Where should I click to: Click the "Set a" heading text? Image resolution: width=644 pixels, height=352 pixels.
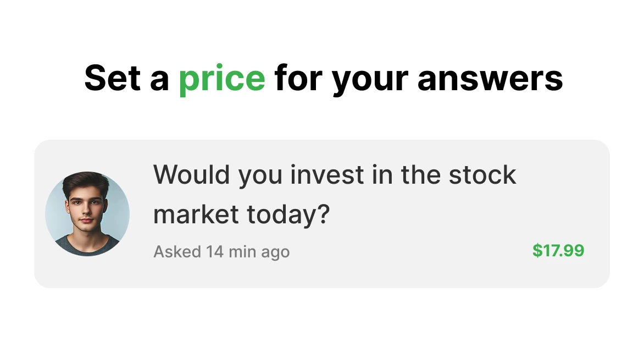tap(126, 78)
